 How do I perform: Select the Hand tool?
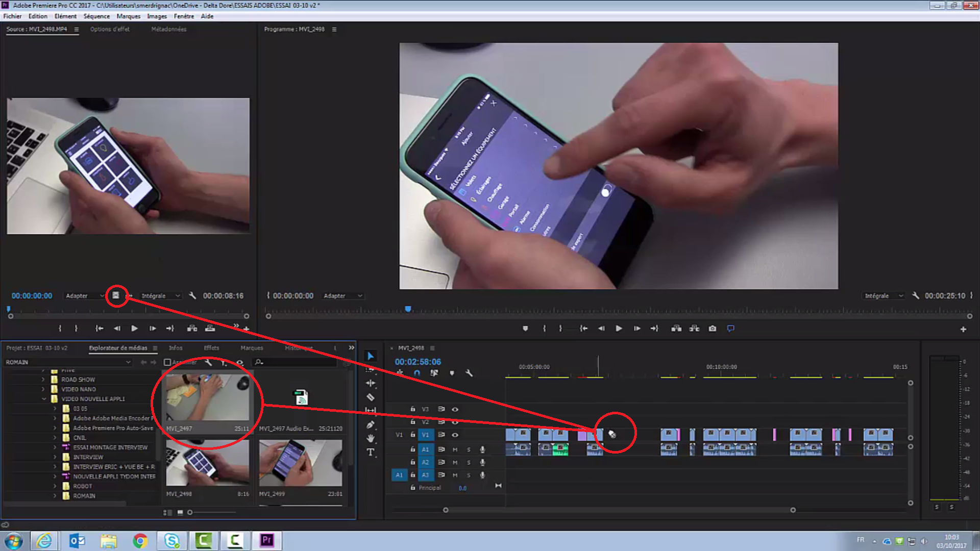pyautogui.click(x=371, y=438)
